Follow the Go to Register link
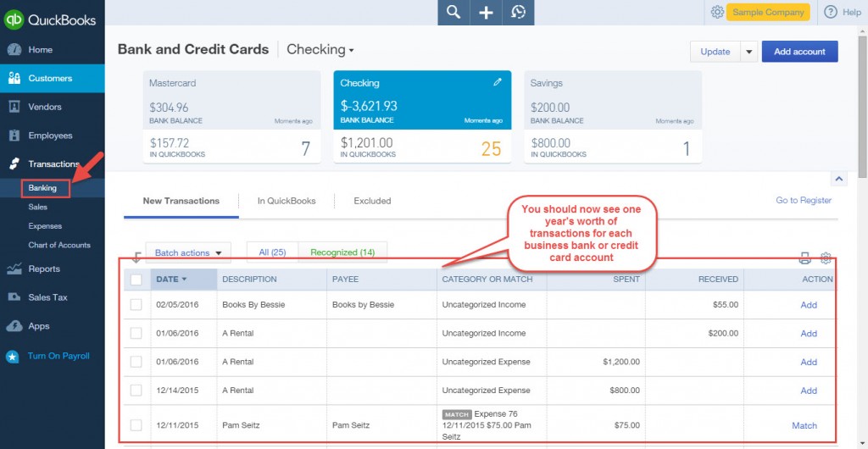 click(804, 200)
